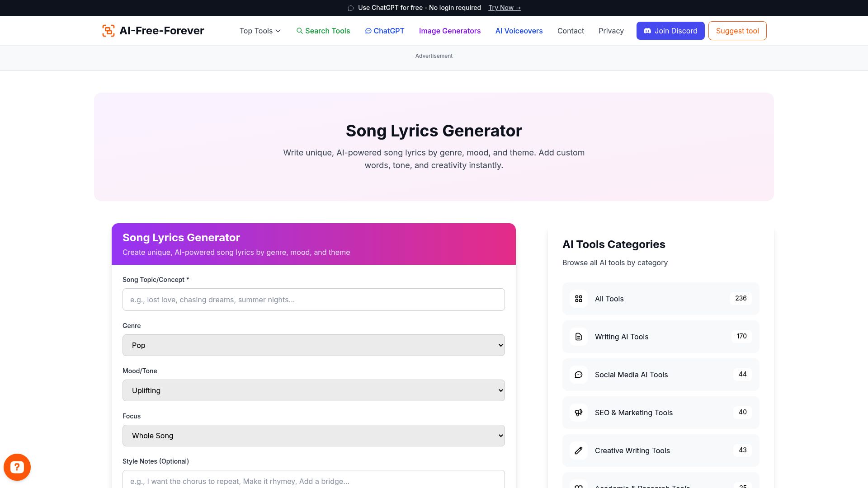
Task: Click the chat bubble icon beside ChatGPT
Action: tap(368, 31)
